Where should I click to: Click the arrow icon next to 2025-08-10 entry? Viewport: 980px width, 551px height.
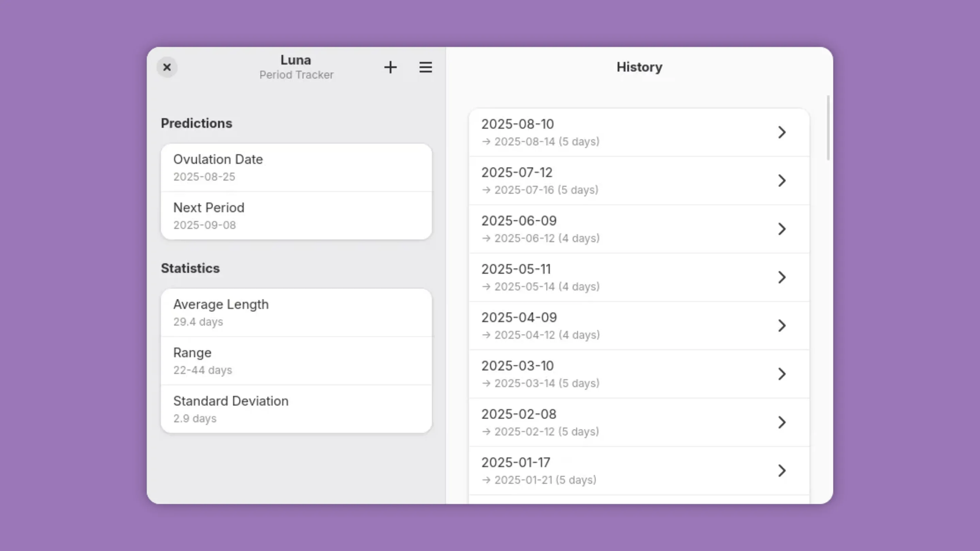point(782,132)
